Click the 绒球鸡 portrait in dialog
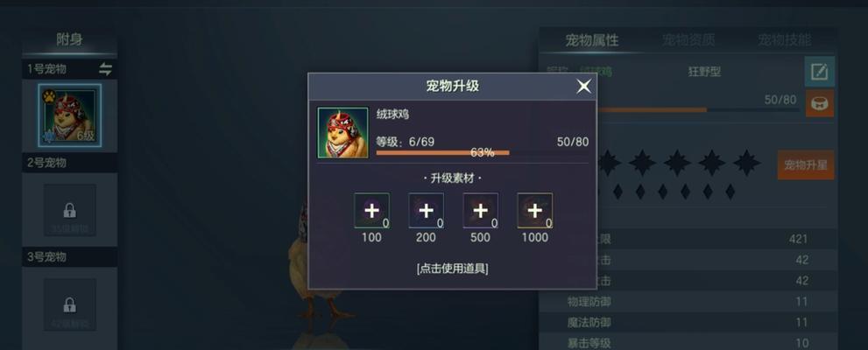 342,133
